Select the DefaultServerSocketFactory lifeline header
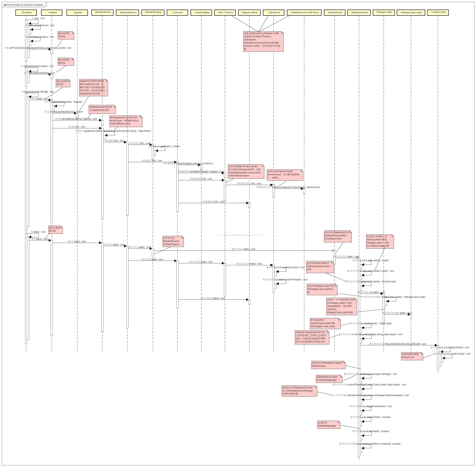 click(x=304, y=13)
